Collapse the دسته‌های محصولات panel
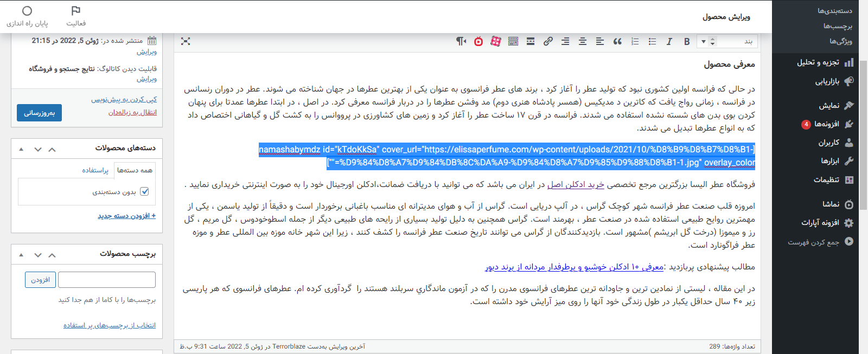The height and width of the screenshot is (354, 868). coord(21,149)
